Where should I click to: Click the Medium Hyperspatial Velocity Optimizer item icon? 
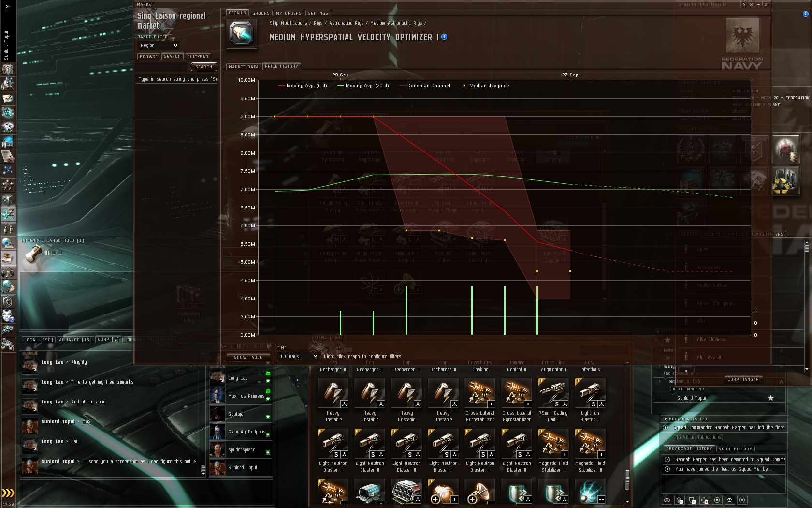pos(241,33)
